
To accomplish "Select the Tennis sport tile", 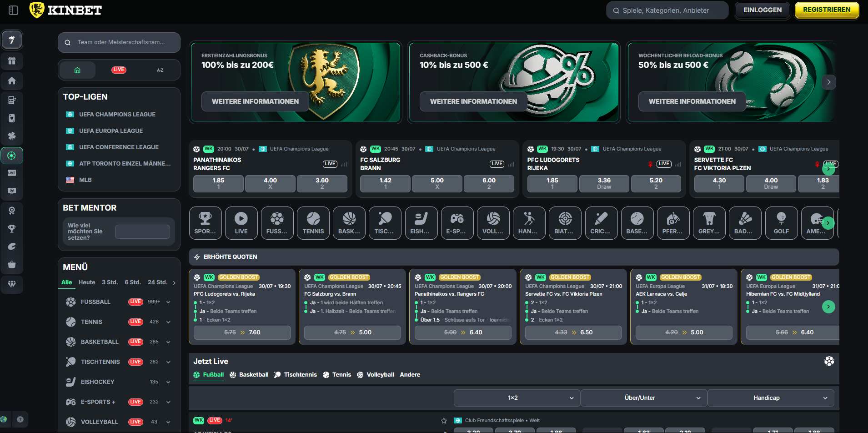I will (x=313, y=223).
